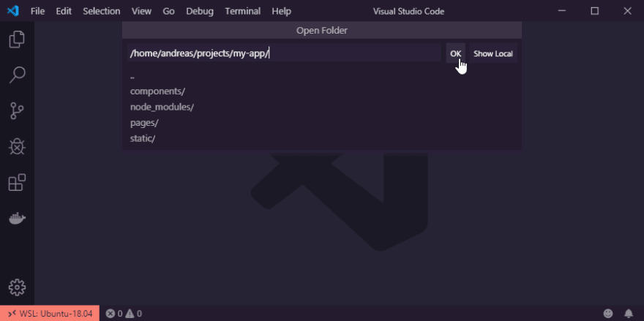Open the Extensions view

(17, 182)
